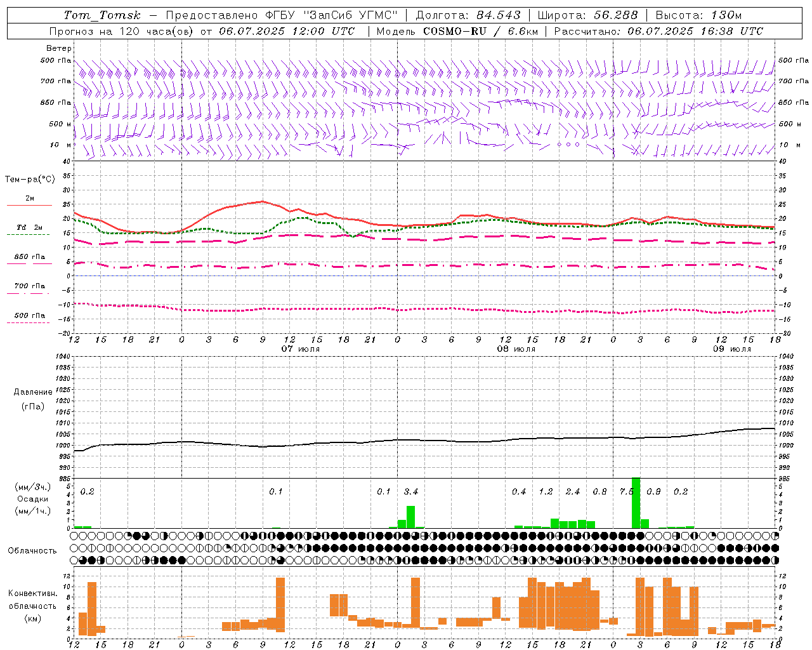812x650 pixels.
Task: Click the precipitation value "0.8"
Action: pos(599,492)
